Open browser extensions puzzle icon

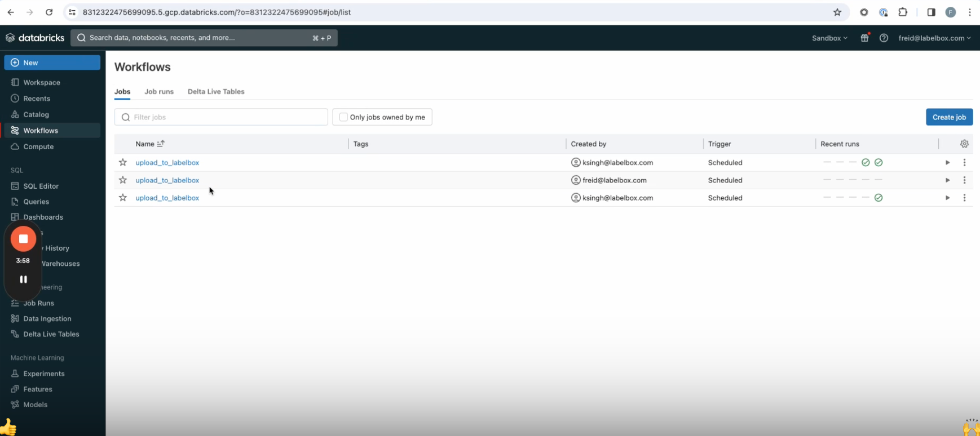903,12
